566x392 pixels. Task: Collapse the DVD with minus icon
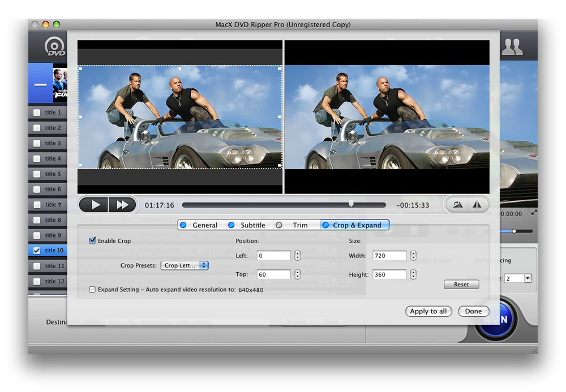click(x=40, y=85)
